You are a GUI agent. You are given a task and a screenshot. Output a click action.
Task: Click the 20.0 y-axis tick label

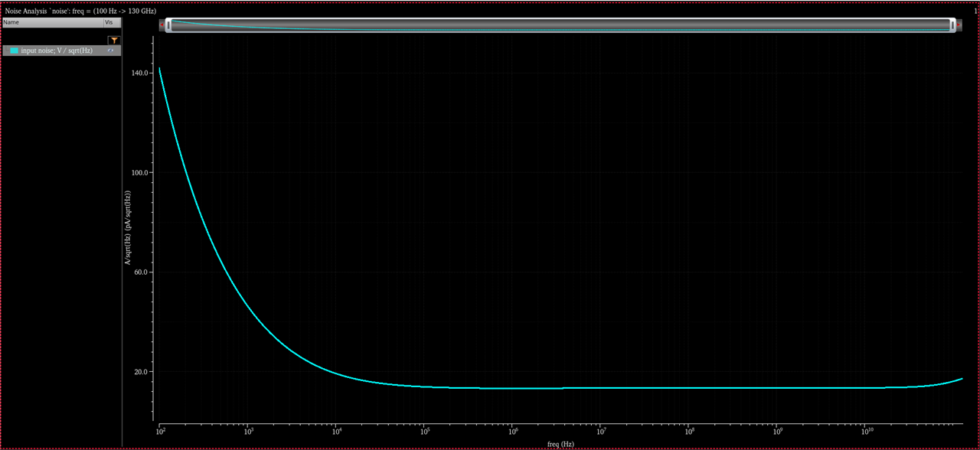pyautogui.click(x=142, y=372)
